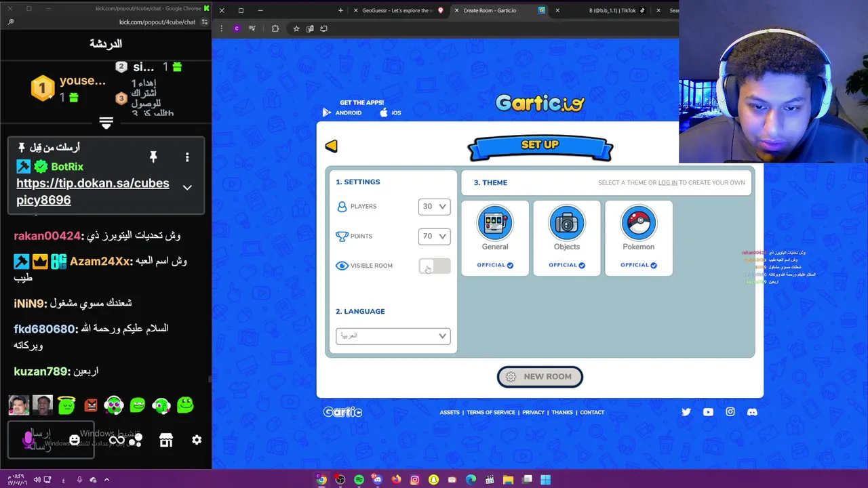Click the LOG IN link
This screenshot has height=488, width=868.
tap(667, 182)
